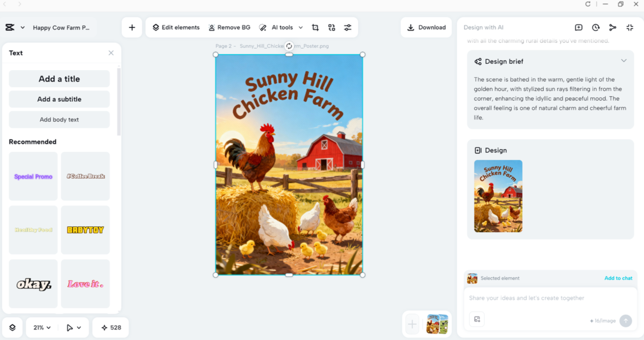Collapse the Design brief section

tap(623, 61)
